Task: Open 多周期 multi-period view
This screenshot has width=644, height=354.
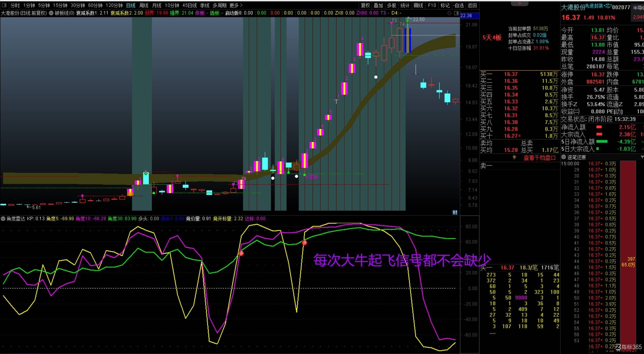Action: click(x=219, y=5)
